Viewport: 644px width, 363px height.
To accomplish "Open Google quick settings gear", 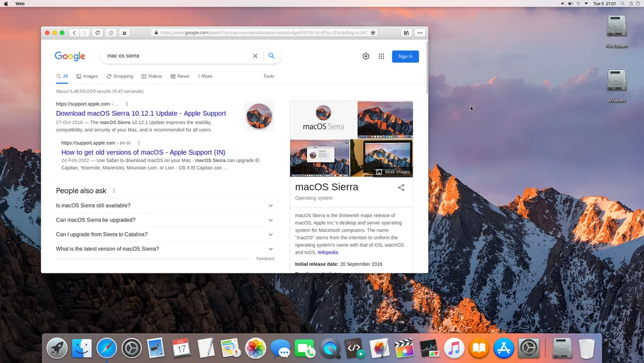I will click(366, 56).
